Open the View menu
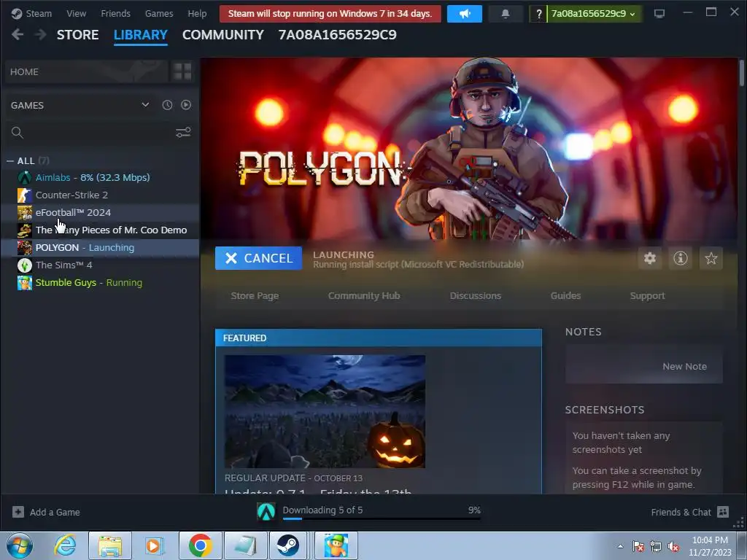Viewport: 747px width, 560px height. (76, 14)
